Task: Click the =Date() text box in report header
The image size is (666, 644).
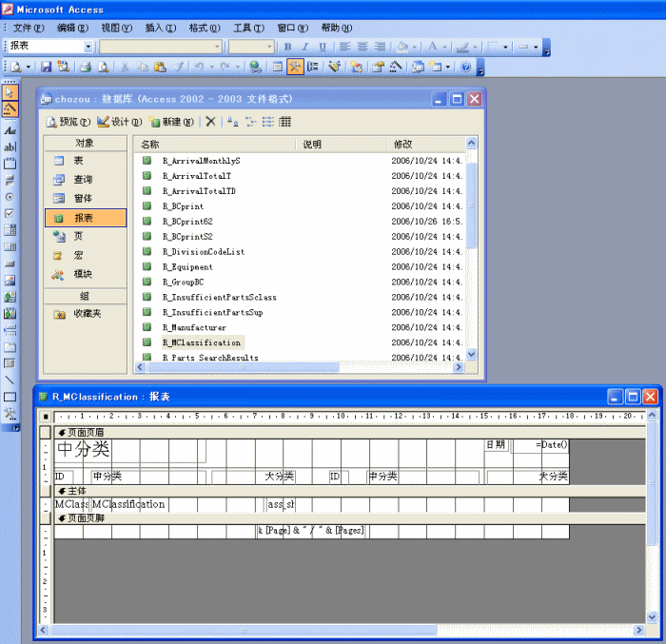Action: (540, 445)
